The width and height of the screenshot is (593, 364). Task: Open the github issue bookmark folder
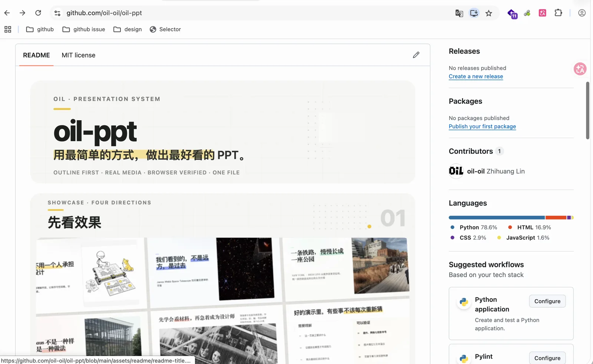pos(84,29)
